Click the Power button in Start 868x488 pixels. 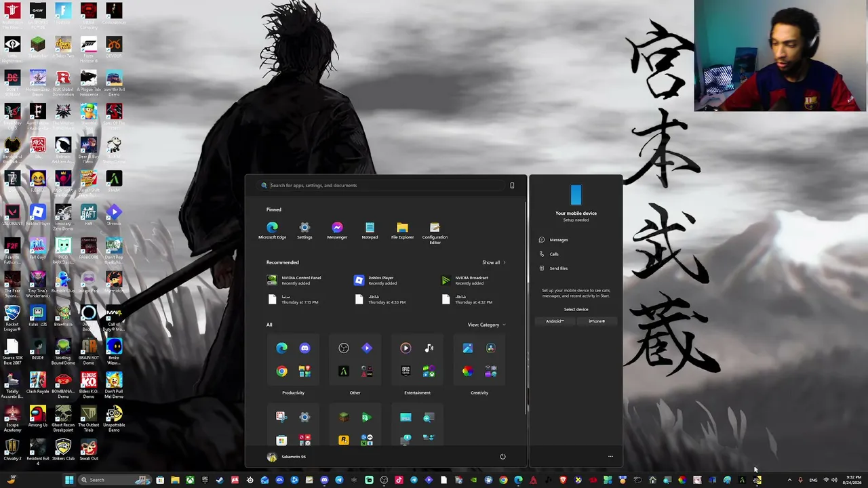click(502, 457)
